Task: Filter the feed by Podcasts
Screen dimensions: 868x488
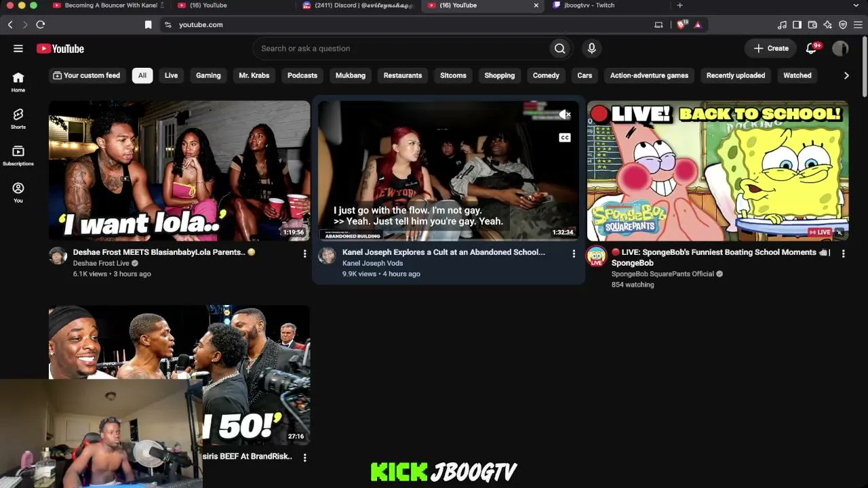Action: click(x=302, y=75)
